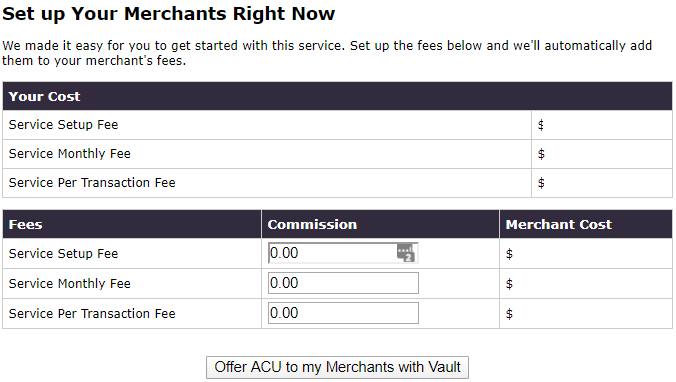This screenshot has width=676, height=382.
Task: Focus the Service Monthly Fee commission input
Action: [x=343, y=283]
